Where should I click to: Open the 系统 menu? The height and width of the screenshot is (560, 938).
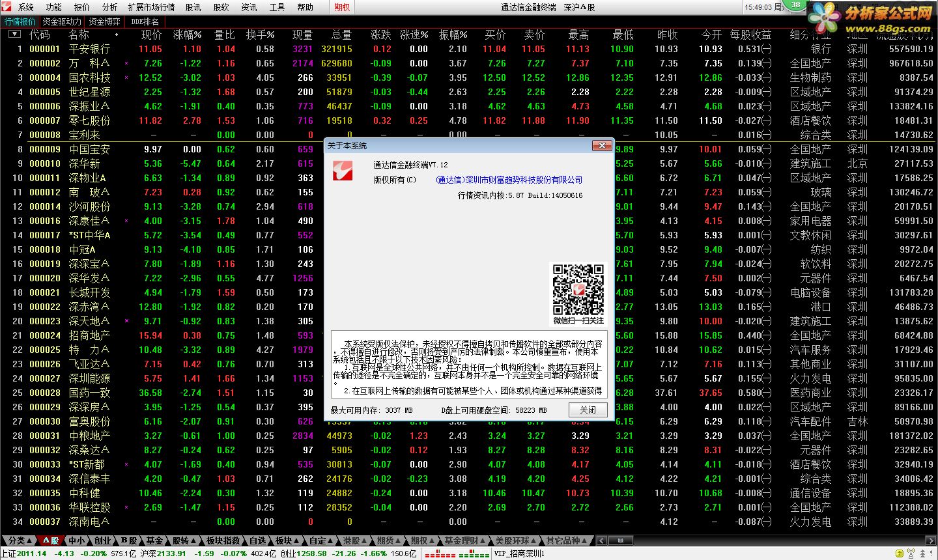point(26,7)
